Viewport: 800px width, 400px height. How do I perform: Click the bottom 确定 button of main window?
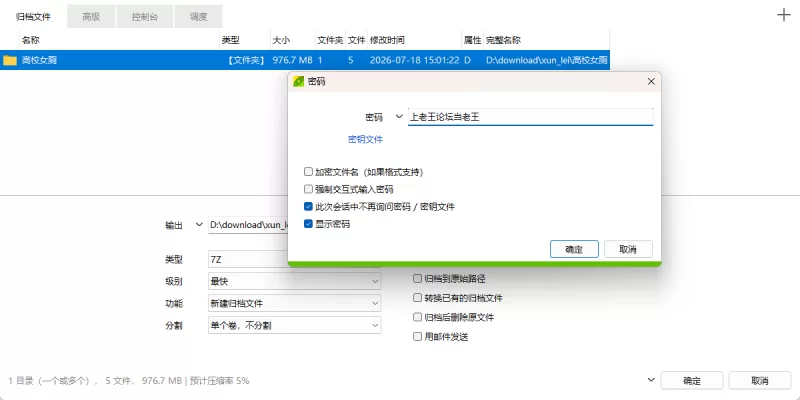692,381
